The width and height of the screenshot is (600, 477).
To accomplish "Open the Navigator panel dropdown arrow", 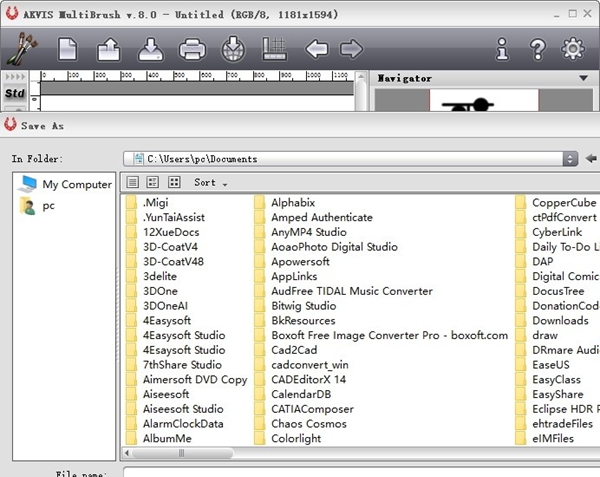I will point(583,78).
